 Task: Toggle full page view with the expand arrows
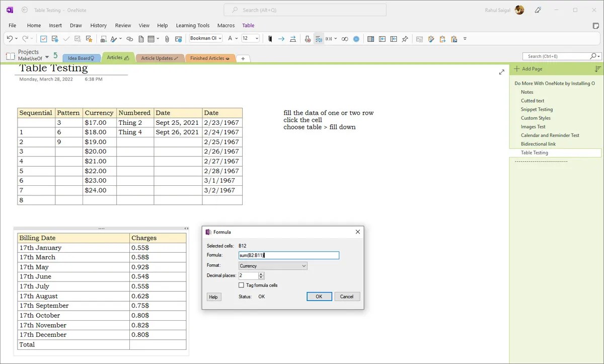click(501, 72)
